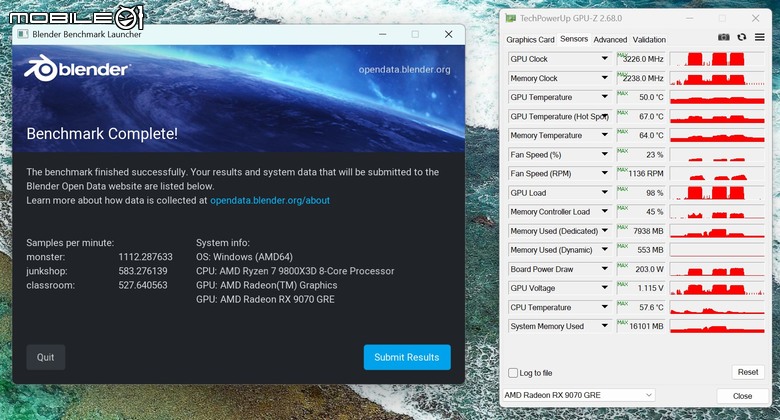780x420 pixels.
Task: Click the Board Power 203.0 W value
Action: [x=649, y=269]
